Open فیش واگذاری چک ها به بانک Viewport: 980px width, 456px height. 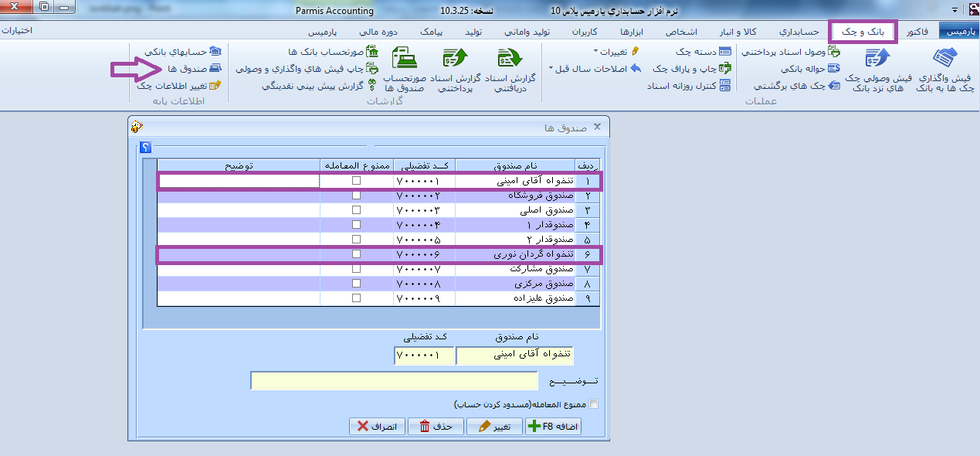(944, 70)
